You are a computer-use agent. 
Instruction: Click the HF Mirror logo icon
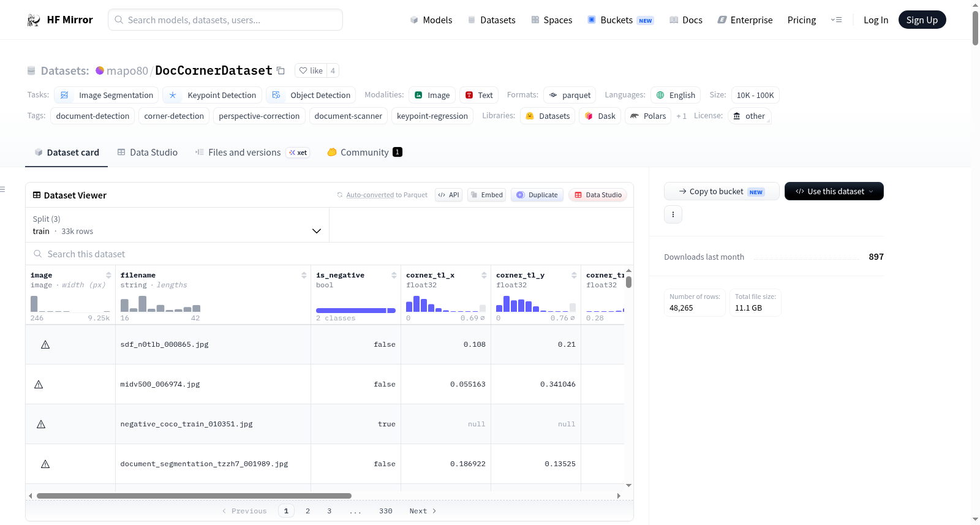tap(34, 20)
